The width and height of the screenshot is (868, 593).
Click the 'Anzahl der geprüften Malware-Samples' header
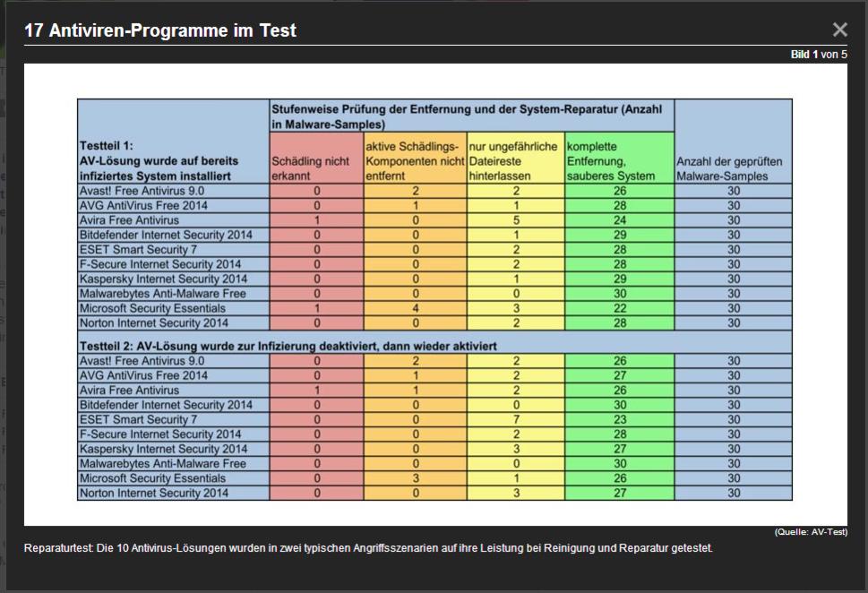tap(734, 142)
